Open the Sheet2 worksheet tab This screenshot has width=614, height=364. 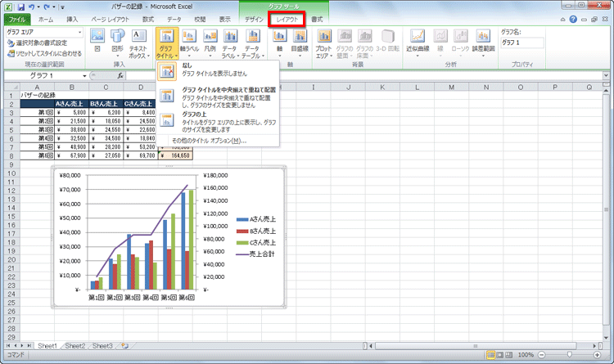[75, 346]
